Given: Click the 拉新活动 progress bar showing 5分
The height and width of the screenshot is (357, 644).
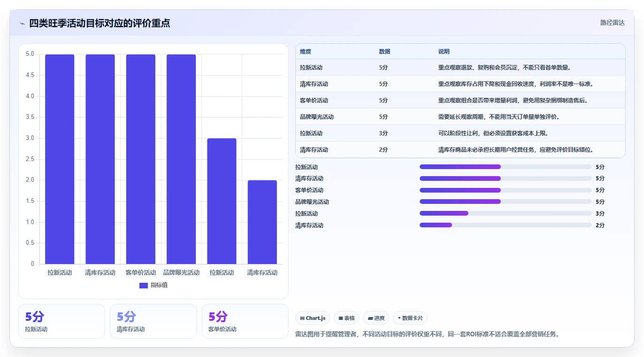Looking at the screenshot, I should pyautogui.click(x=506, y=167).
